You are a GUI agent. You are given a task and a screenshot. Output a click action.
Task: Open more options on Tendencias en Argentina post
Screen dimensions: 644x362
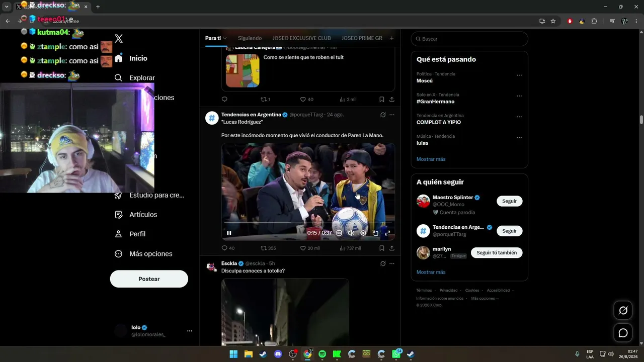coord(392,115)
